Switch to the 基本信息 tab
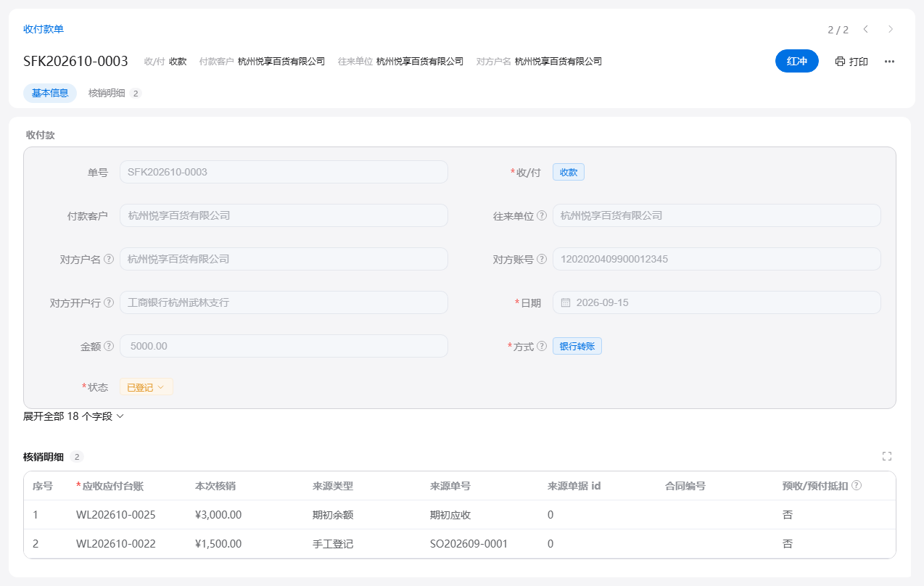 [50, 93]
